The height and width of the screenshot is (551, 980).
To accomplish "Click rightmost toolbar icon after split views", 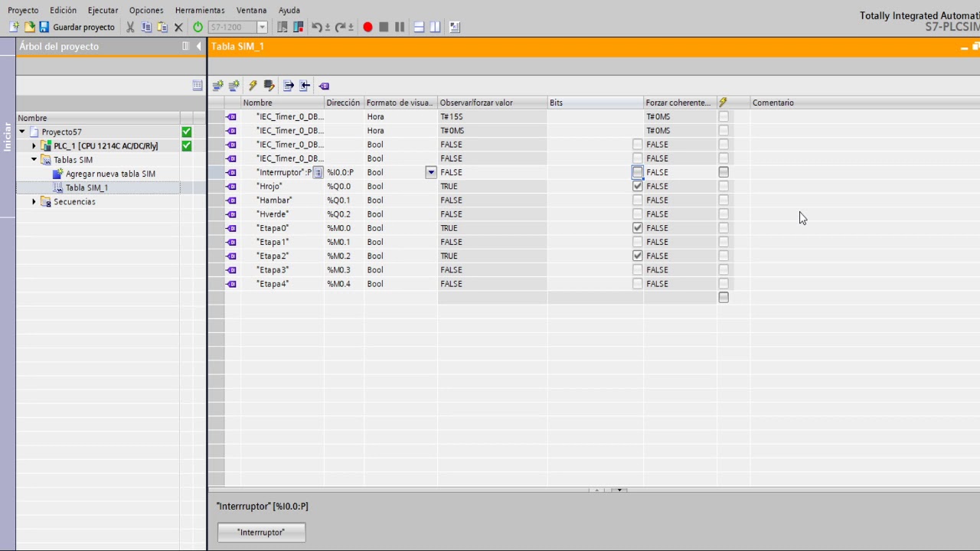I will (455, 27).
